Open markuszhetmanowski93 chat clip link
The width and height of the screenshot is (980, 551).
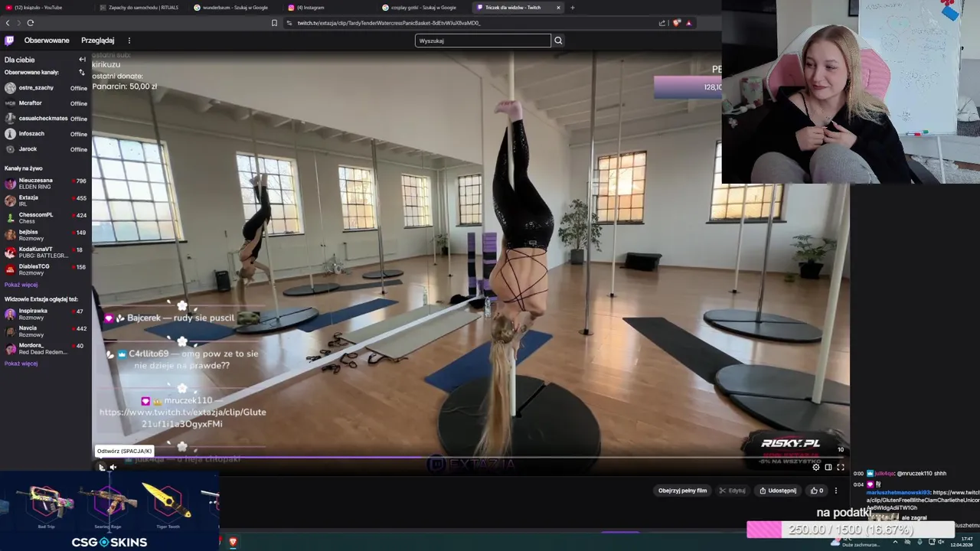coord(923,500)
